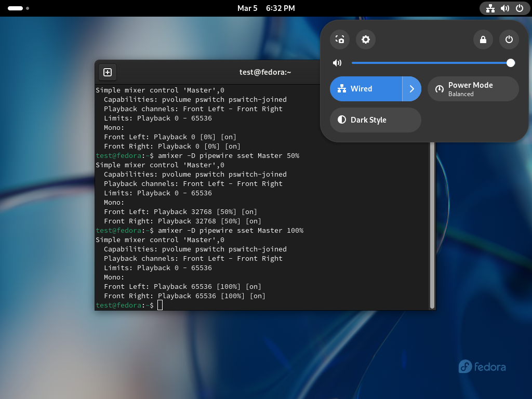532x399 pixels.
Task: Open Settings via the gear icon
Action: pos(365,39)
